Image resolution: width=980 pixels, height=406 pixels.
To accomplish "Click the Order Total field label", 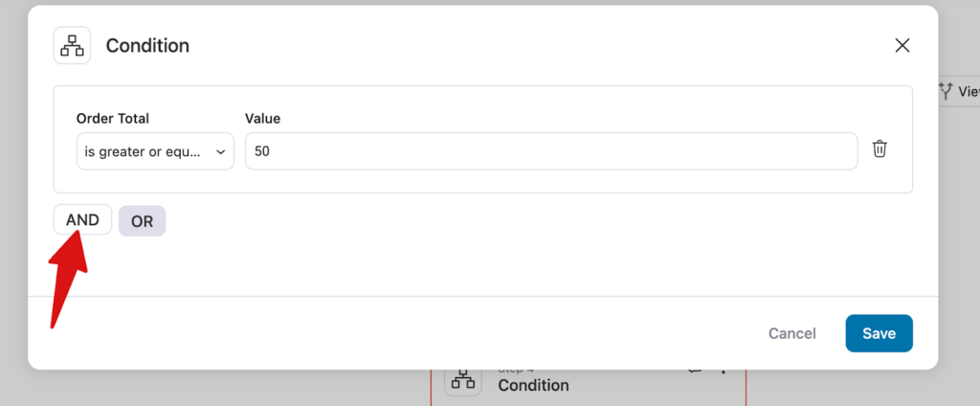I will pyautogui.click(x=113, y=119).
